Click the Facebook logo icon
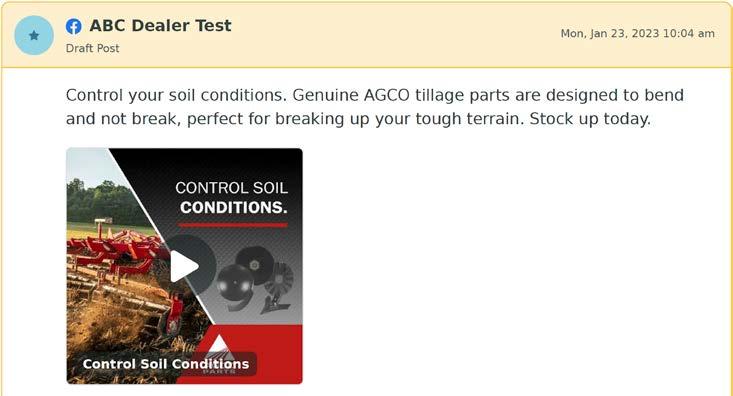 click(x=73, y=26)
